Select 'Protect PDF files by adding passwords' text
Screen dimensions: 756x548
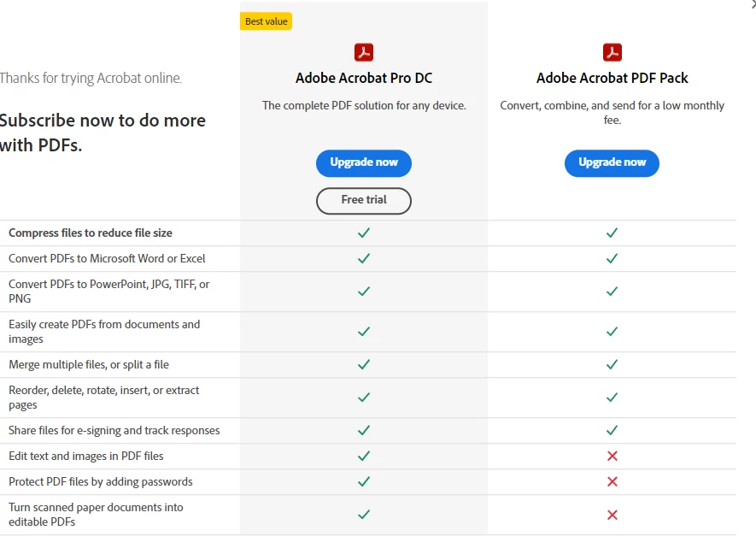pos(100,481)
